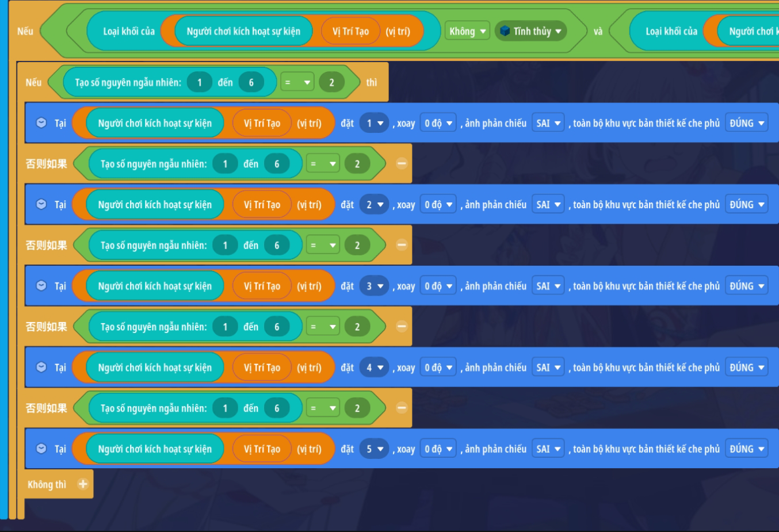The width and height of the screenshot is (779, 532).
Task: Remove the last 否则如果 branch via minus icon
Action: click(x=402, y=408)
